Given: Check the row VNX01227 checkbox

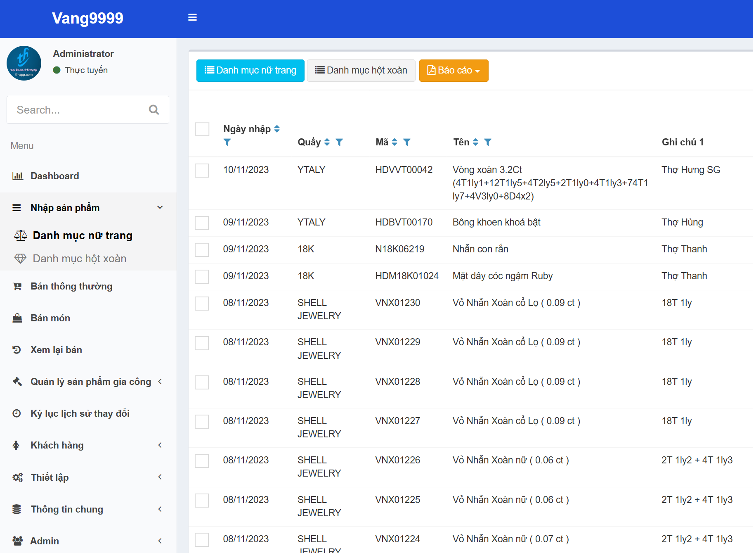Looking at the screenshot, I should [x=202, y=422].
